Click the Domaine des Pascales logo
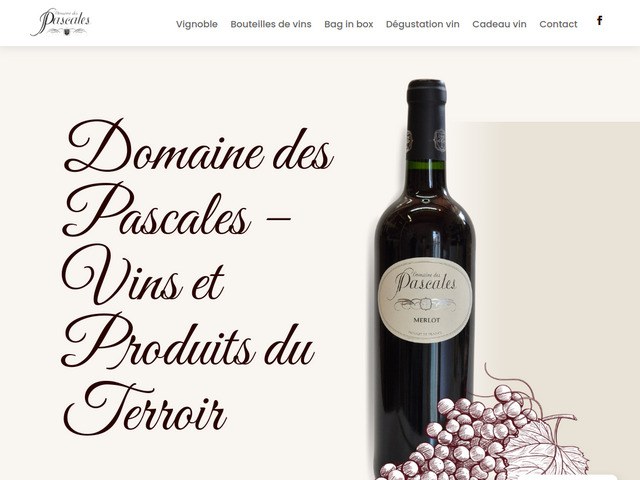The width and height of the screenshot is (640, 480). 60,22
